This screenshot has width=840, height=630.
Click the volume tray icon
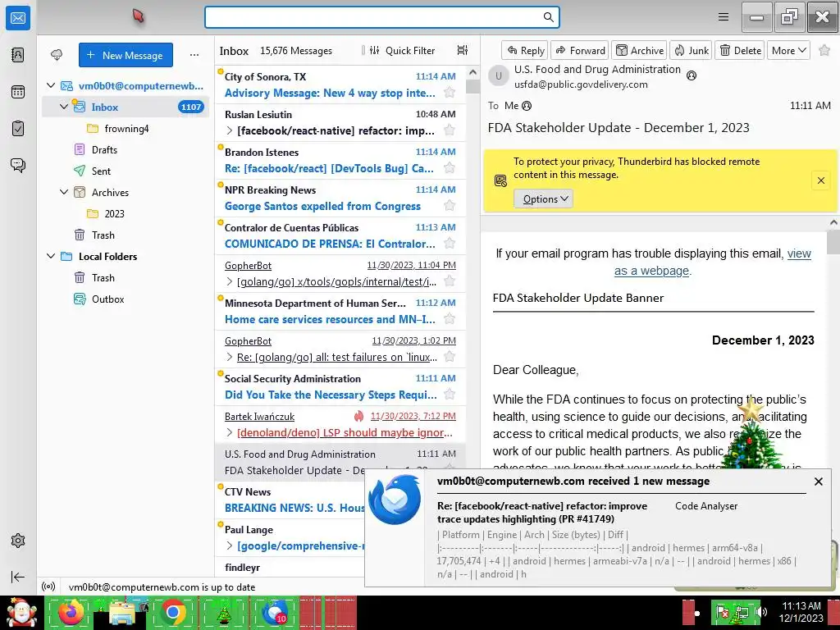click(761, 612)
